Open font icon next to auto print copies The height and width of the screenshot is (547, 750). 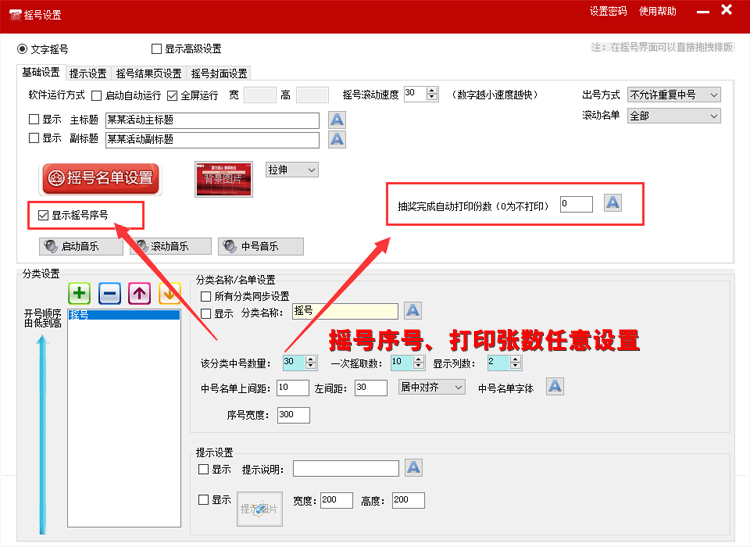coord(613,203)
